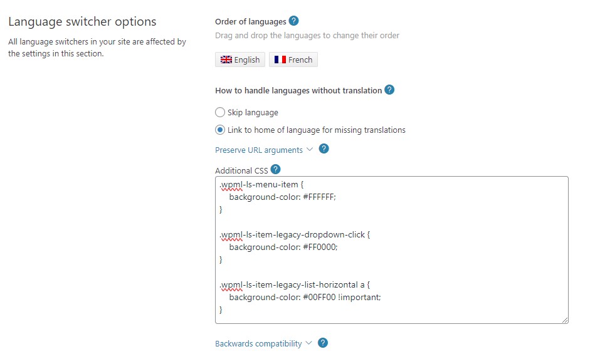The height and width of the screenshot is (364, 600).
Task: Expand Preserve URL arguments with its chevron
Action: tap(309, 150)
